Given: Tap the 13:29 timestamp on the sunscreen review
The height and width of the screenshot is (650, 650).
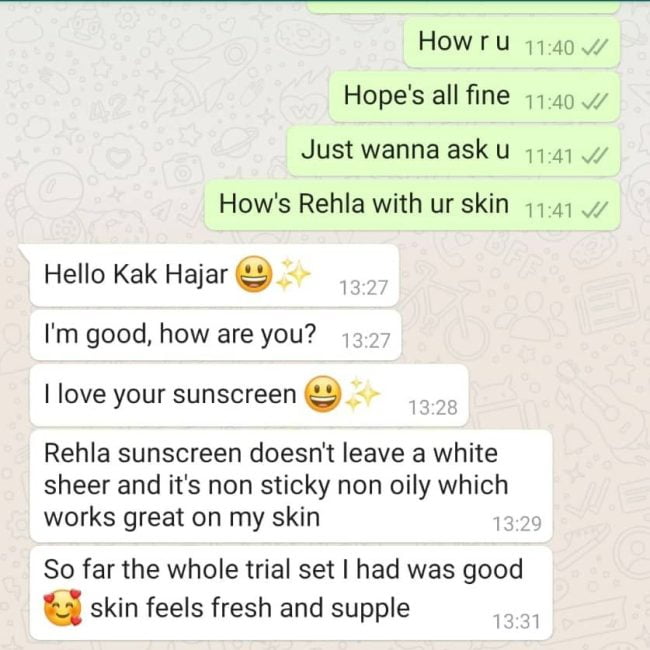Looking at the screenshot, I should tap(517, 524).
